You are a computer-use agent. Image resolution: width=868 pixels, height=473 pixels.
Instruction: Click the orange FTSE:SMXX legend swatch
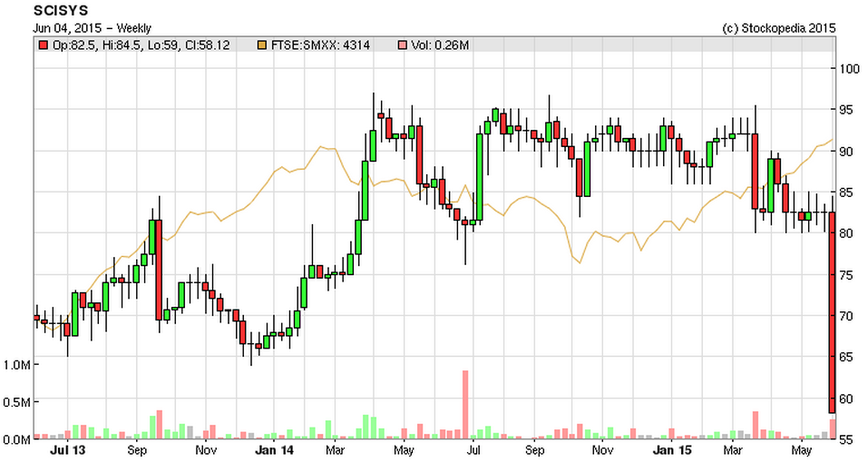pyautogui.click(x=262, y=45)
